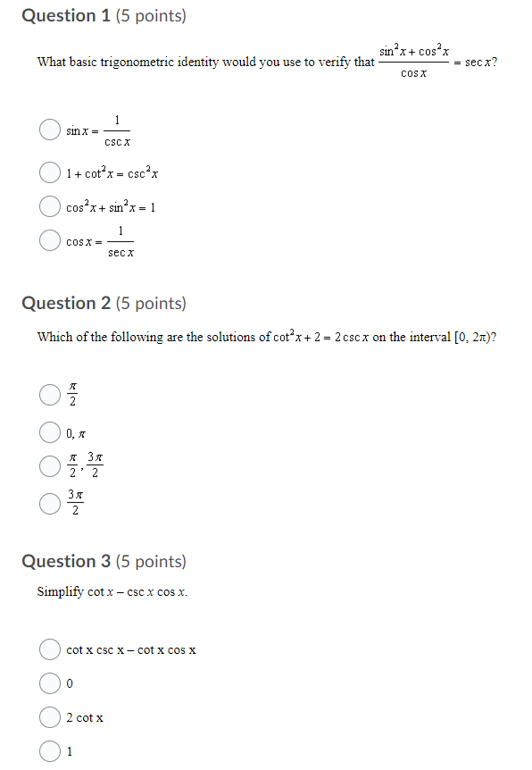Choose 3π/2 for Question 2

click(50, 502)
